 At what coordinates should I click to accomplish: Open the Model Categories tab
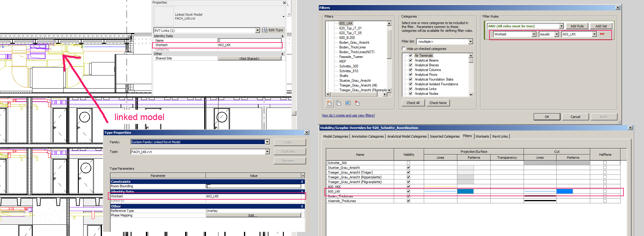(336, 136)
